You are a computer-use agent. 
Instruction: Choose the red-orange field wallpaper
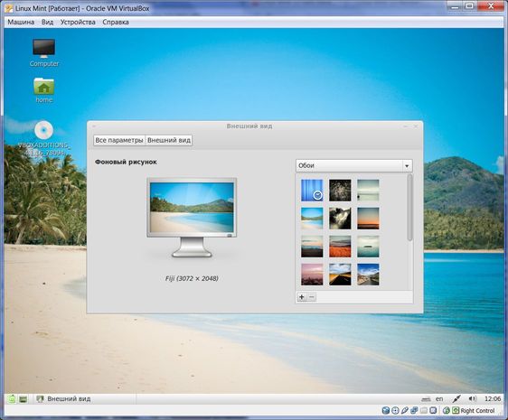pyautogui.click(x=340, y=247)
